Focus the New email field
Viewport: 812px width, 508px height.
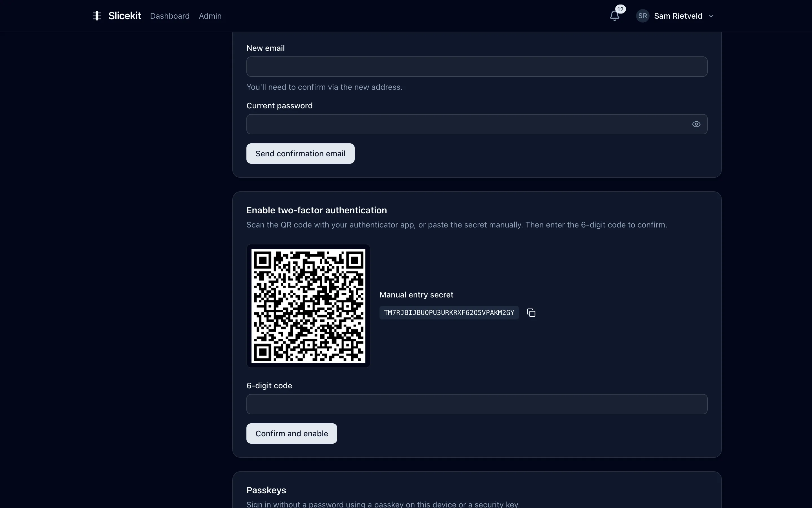(477, 67)
